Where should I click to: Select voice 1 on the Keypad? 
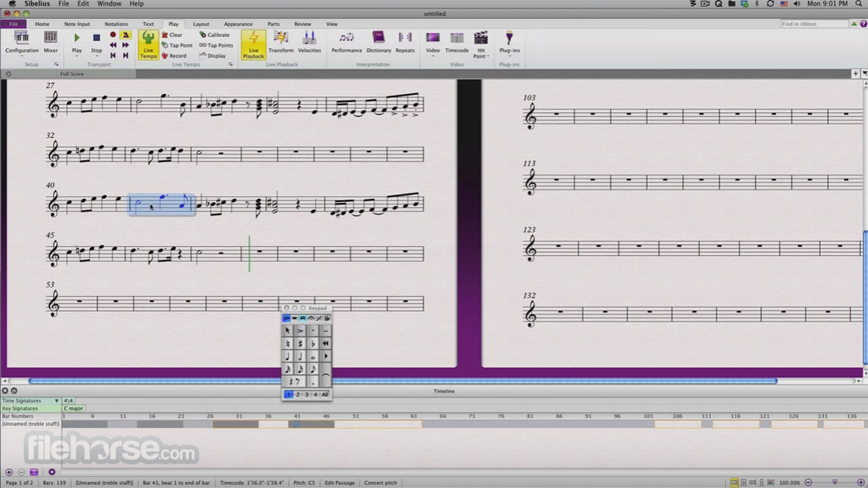pyautogui.click(x=288, y=394)
